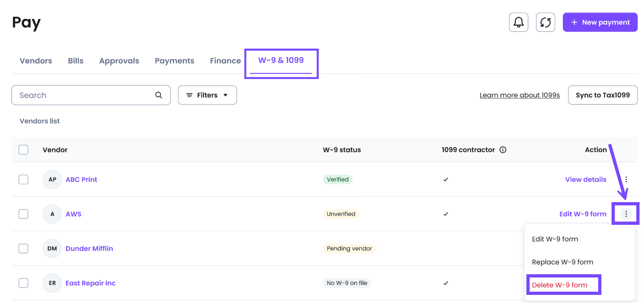Click the East Repair Inc ER avatar
The image size is (644, 303).
click(x=52, y=283)
